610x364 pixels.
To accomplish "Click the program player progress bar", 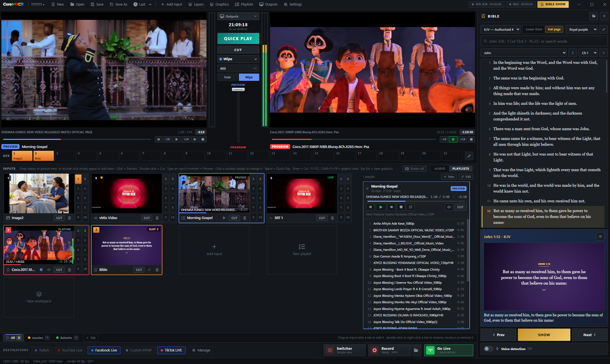I will (354, 139).
